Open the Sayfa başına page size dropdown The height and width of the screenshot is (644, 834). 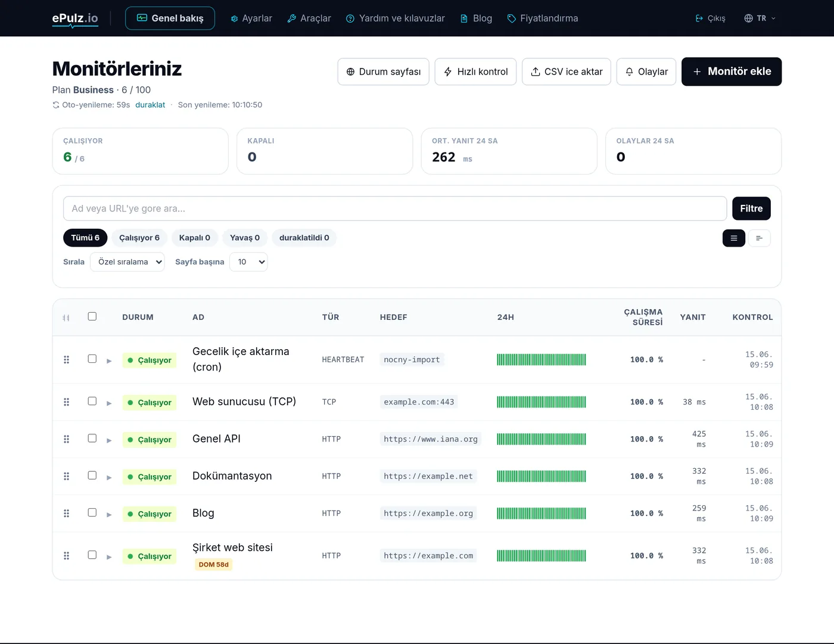(x=248, y=262)
